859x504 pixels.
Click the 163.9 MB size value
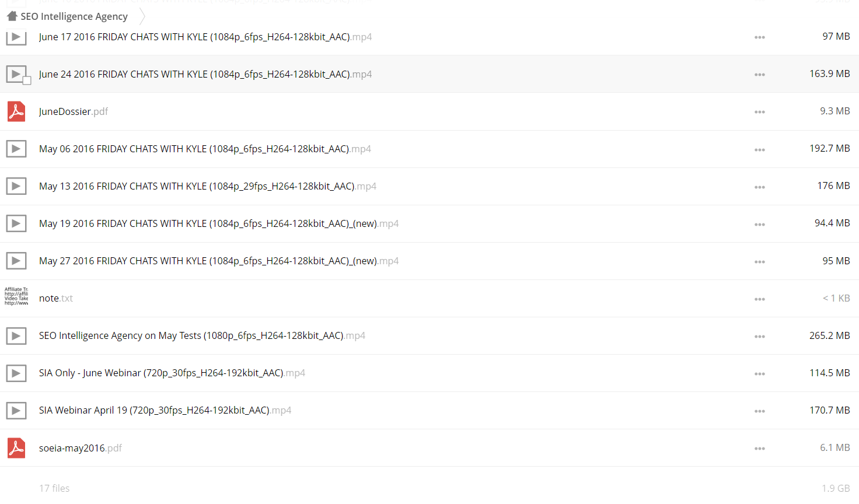pos(829,73)
